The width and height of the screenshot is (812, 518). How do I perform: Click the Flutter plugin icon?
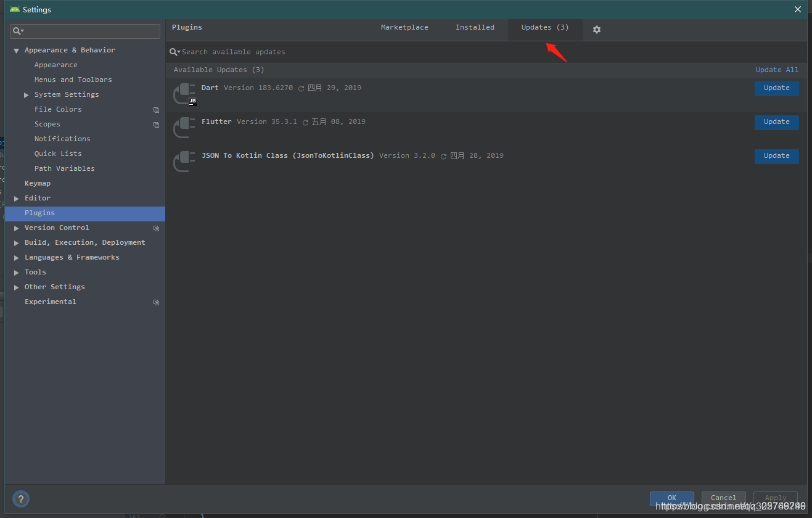(x=184, y=128)
